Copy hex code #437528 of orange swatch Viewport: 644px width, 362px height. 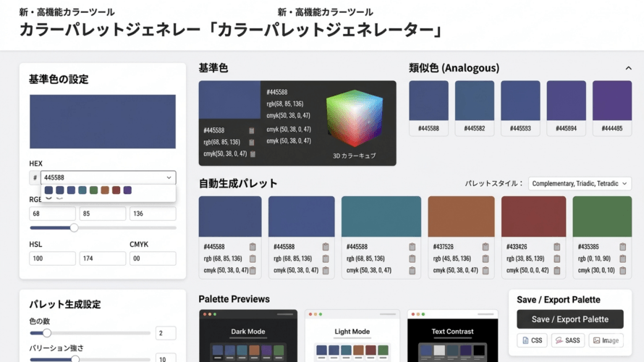click(x=486, y=247)
